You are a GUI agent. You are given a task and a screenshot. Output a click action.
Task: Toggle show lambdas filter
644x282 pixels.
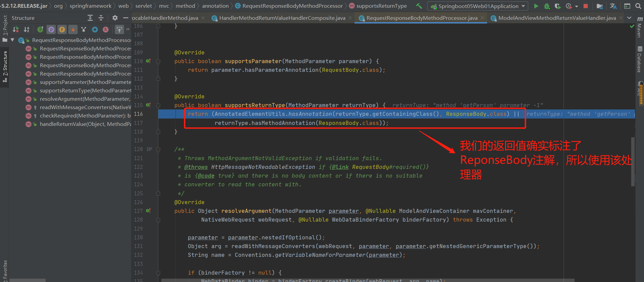coord(106,30)
